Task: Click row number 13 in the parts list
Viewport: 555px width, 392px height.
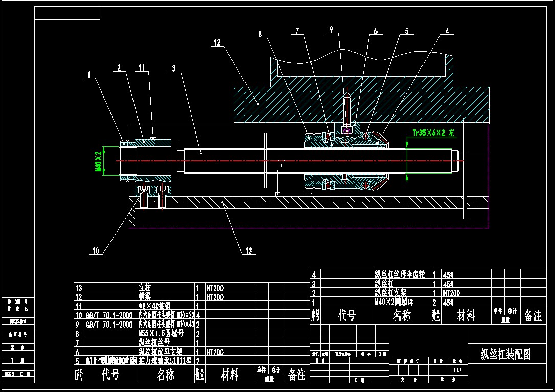Action: [79, 288]
